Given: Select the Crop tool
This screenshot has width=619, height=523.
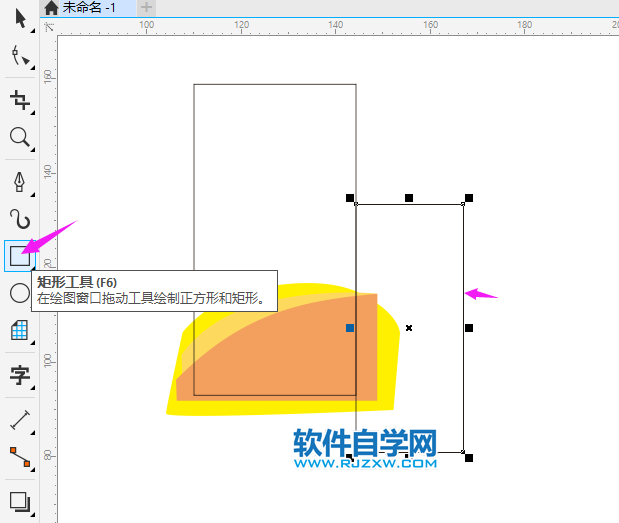Looking at the screenshot, I should coord(20,99).
